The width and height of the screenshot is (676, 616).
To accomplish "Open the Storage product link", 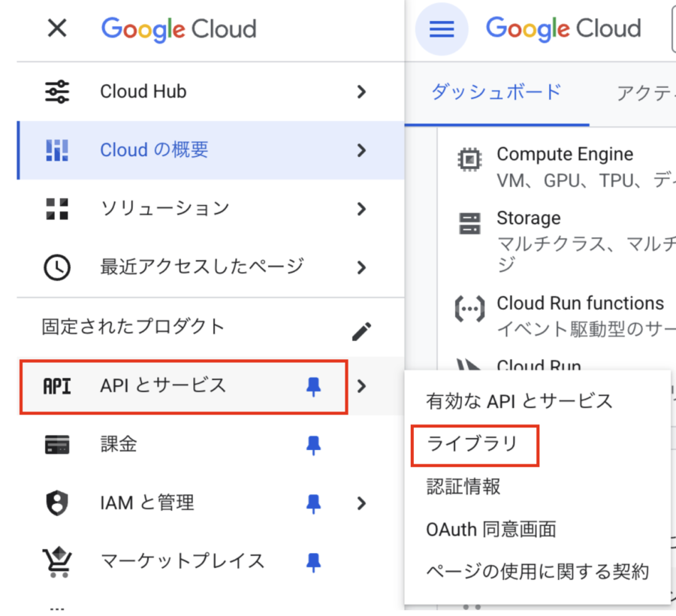I will [528, 219].
